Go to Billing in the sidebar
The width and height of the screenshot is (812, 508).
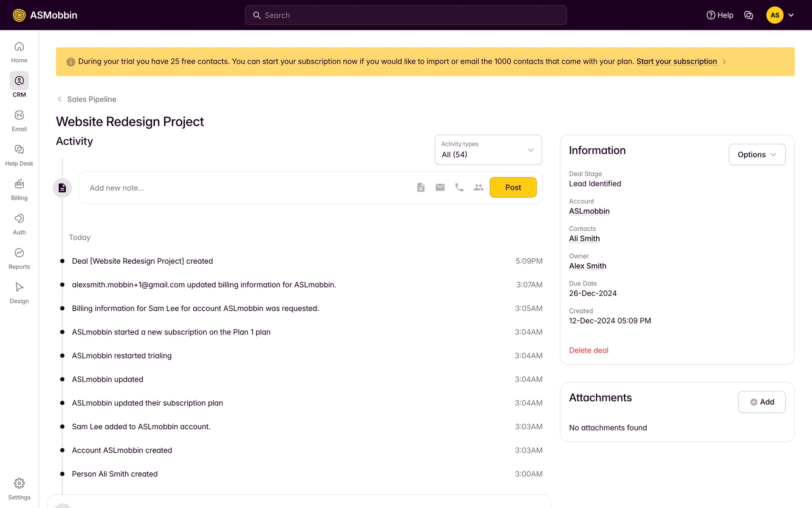pos(19,190)
